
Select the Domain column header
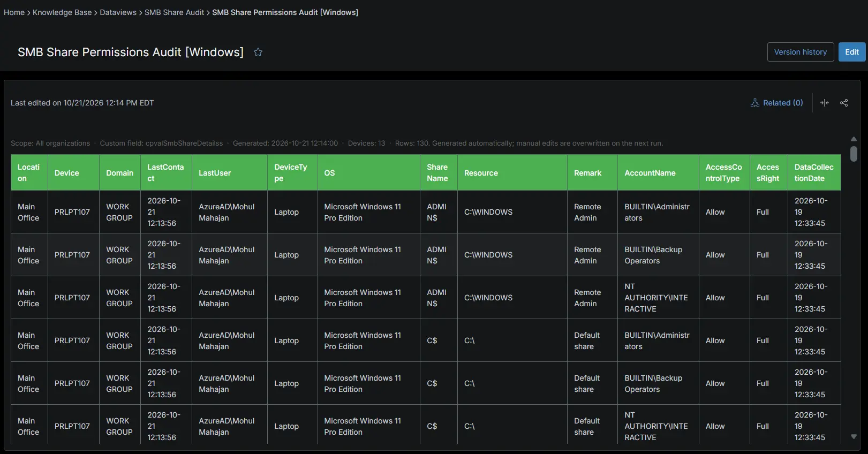120,172
